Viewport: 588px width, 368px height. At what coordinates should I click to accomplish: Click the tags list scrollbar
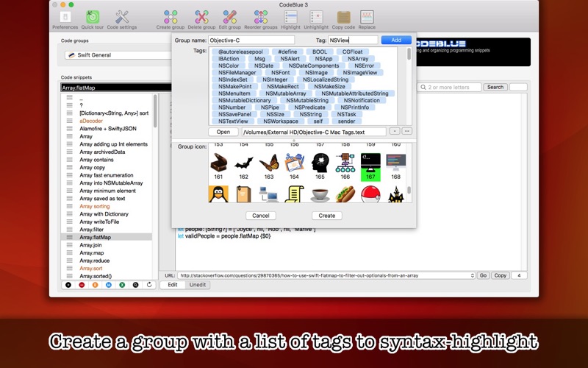tap(409, 54)
